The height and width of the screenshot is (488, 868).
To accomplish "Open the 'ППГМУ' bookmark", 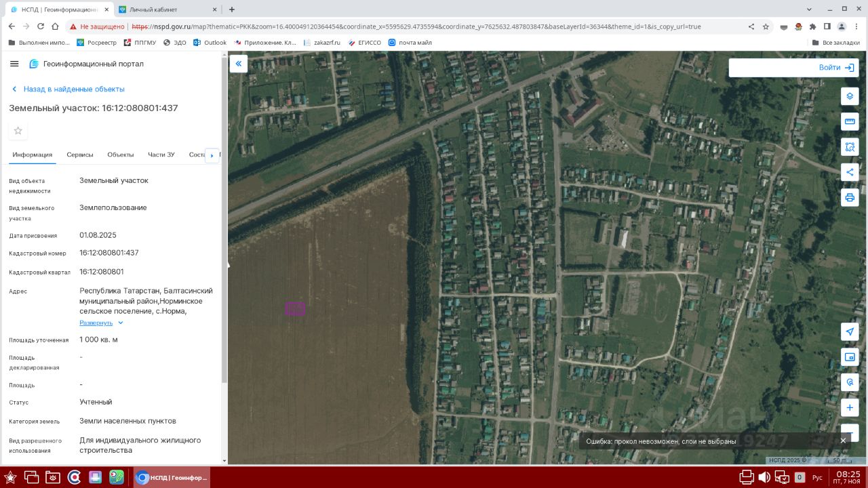I will click(140, 43).
